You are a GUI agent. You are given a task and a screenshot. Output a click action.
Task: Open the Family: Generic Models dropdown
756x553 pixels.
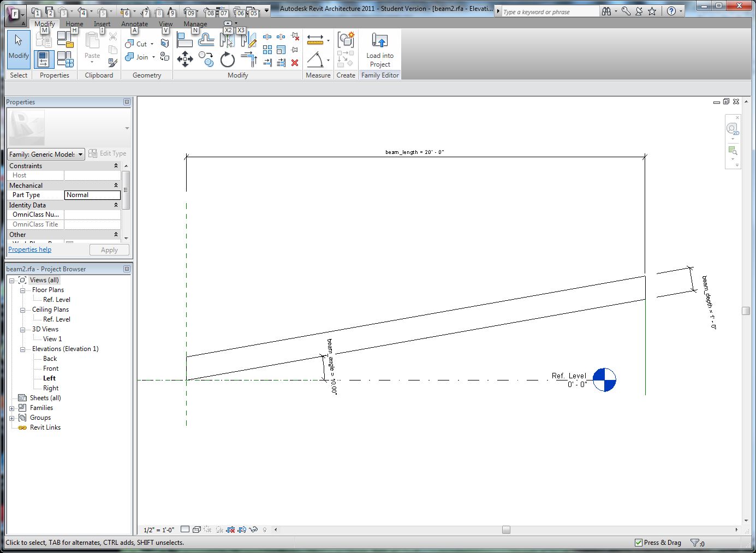point(79,154)
